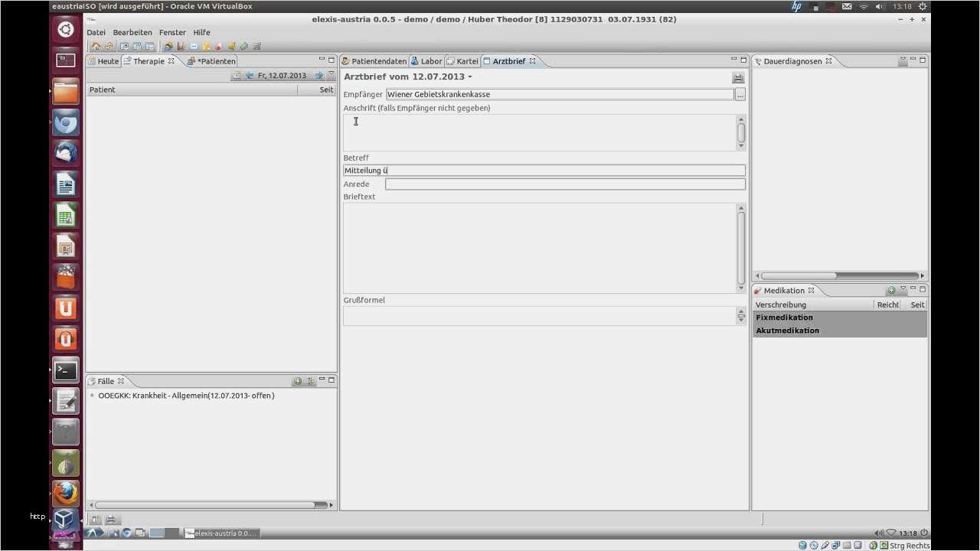Open the Medikation panel view menu

pos(903,290)
